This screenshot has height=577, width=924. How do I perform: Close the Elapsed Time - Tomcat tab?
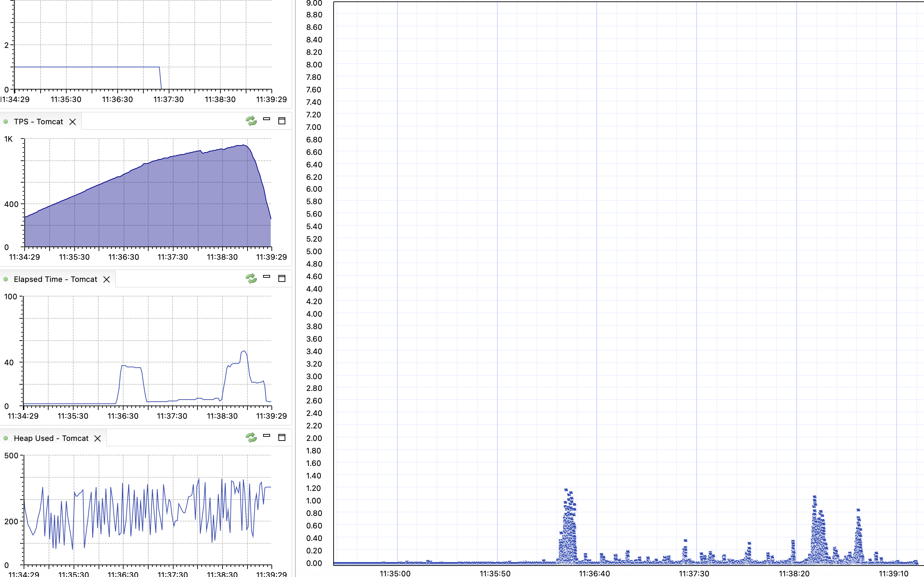click(x=107, y=280)
